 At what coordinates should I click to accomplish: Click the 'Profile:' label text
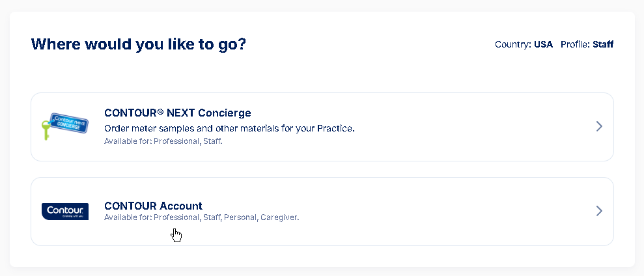[576, 44]
